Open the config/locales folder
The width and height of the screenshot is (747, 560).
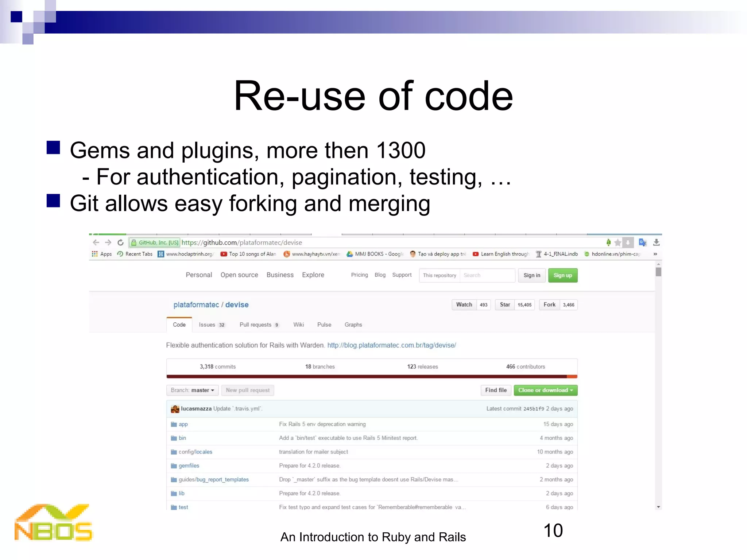tap(195, 452)
